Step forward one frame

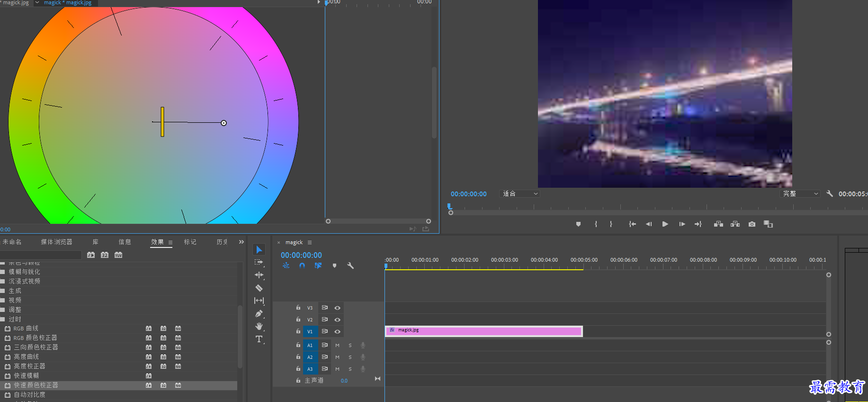pos(682,224)
